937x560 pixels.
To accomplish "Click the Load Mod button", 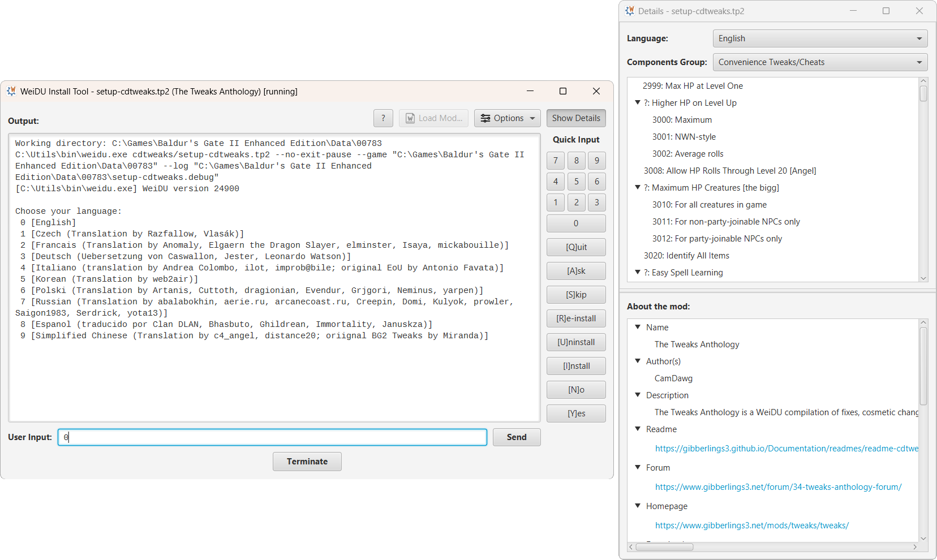I will click(433, 118).
